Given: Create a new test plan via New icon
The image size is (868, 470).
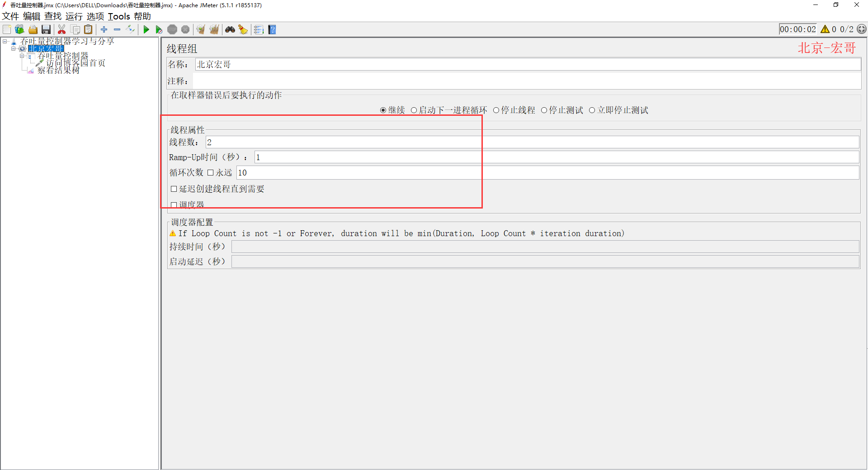Looking at the screenshot, I should [7, 29].
